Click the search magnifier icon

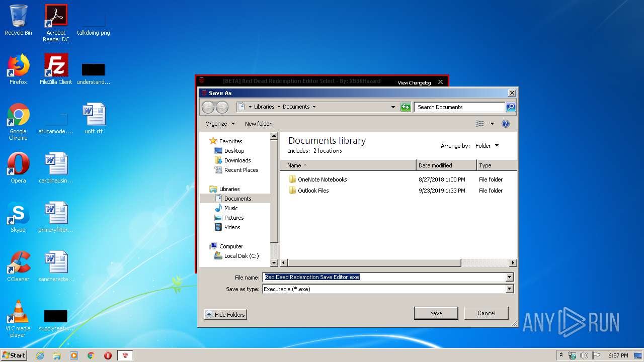(511, 107)
